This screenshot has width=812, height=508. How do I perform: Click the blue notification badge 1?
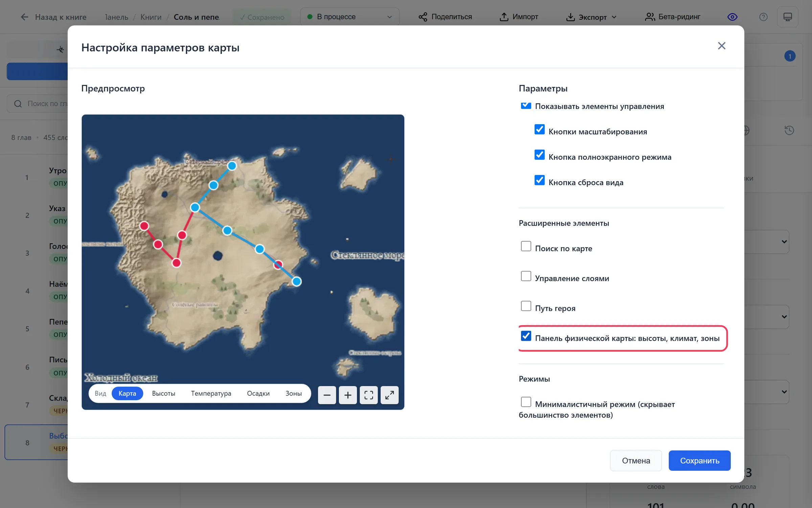click(x=790, y=56)
